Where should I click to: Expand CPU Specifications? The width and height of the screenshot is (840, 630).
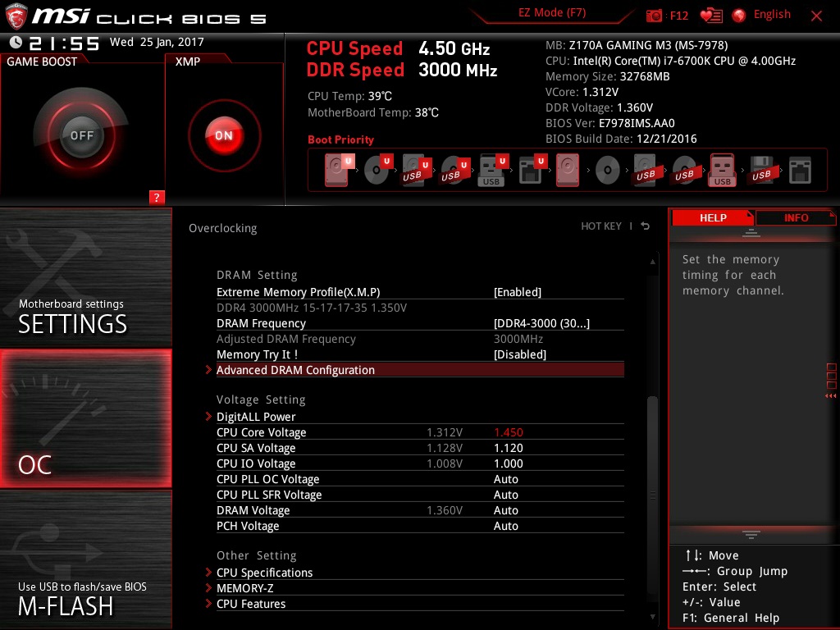tap(420, 572)
